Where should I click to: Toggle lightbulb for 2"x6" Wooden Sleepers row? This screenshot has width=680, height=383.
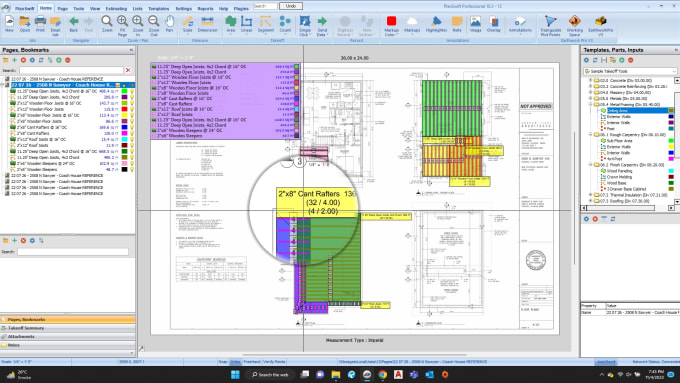(x=132, y=170)
